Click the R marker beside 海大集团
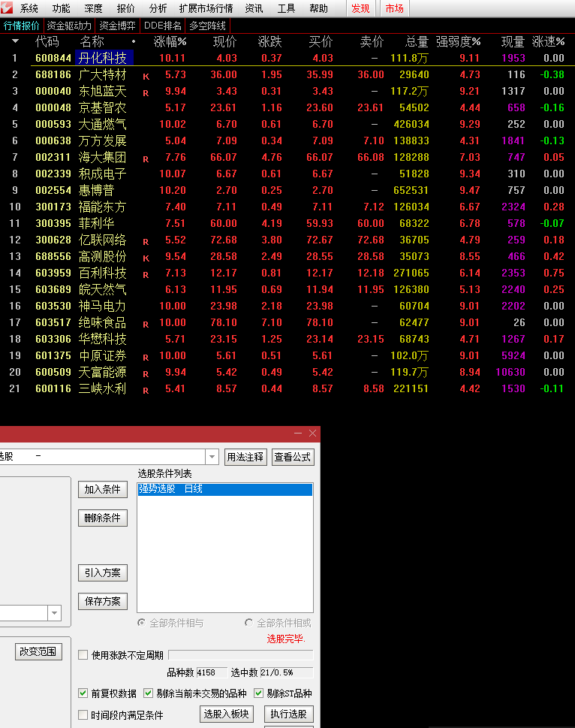 pyautogui.click(x=146, y=159)
